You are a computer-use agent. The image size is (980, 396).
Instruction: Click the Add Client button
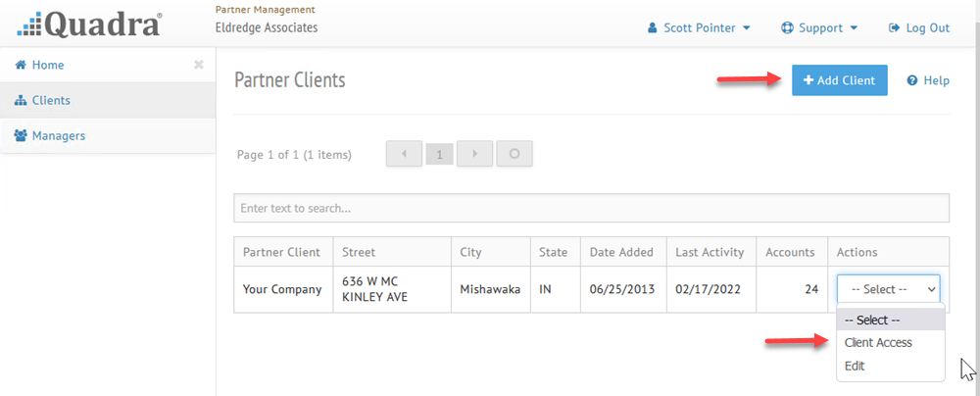pos(840,80)
